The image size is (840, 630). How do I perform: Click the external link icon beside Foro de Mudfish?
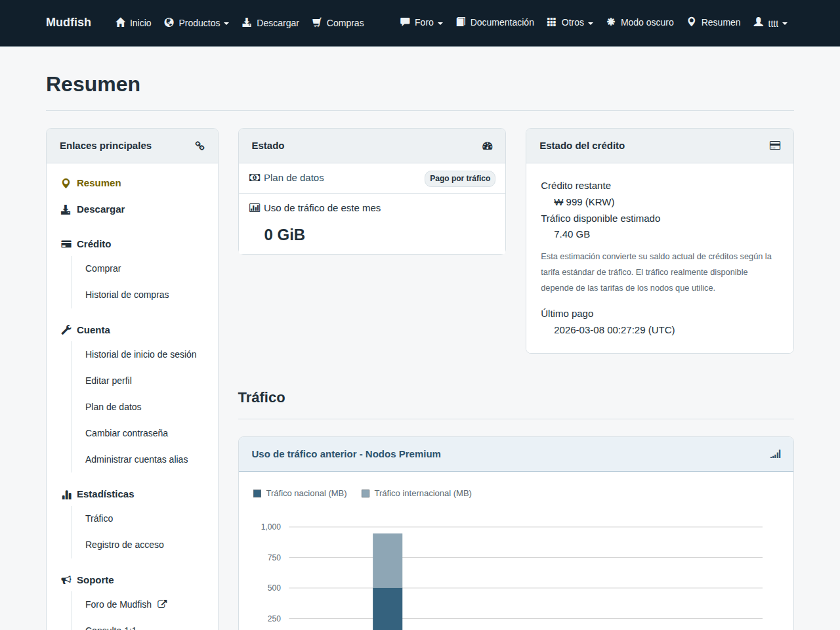pyautogui.click(x=162, y=604)
